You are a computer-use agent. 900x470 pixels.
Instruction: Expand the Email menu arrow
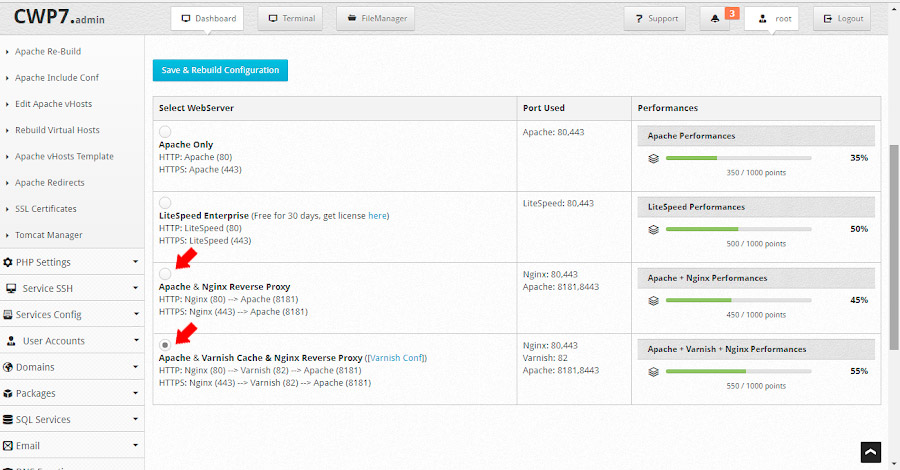click(135, 445)
